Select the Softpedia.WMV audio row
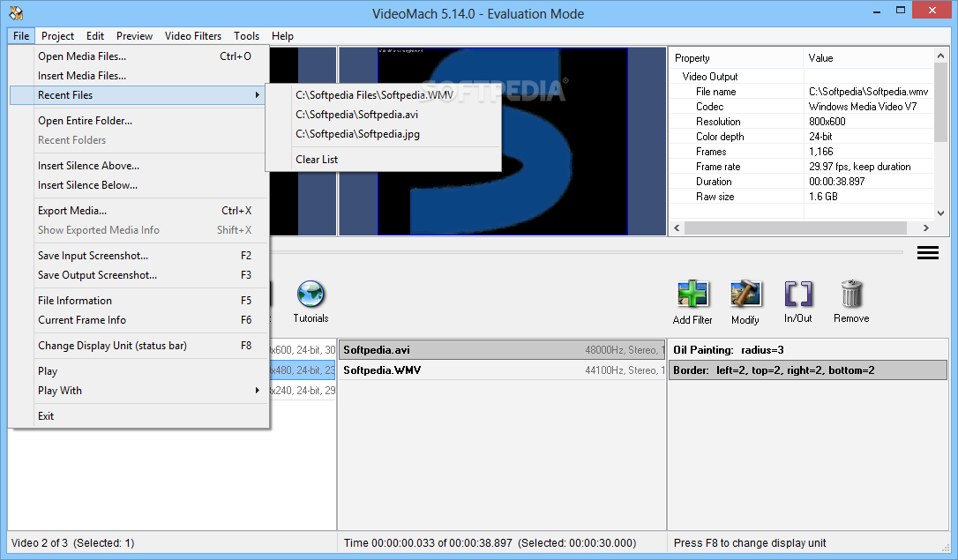Image resolution: width=958 pixels, height=560 pixels. (x=502, y=370)
